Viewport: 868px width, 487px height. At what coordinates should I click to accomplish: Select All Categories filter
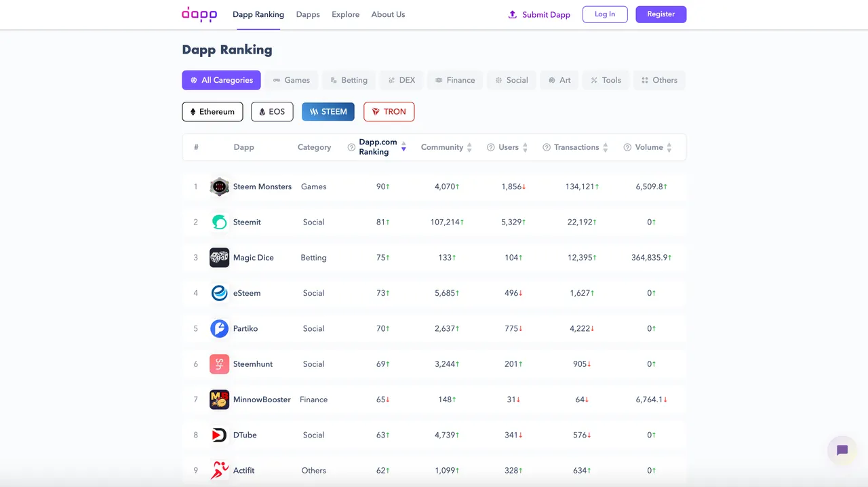(x=221, y=80)
